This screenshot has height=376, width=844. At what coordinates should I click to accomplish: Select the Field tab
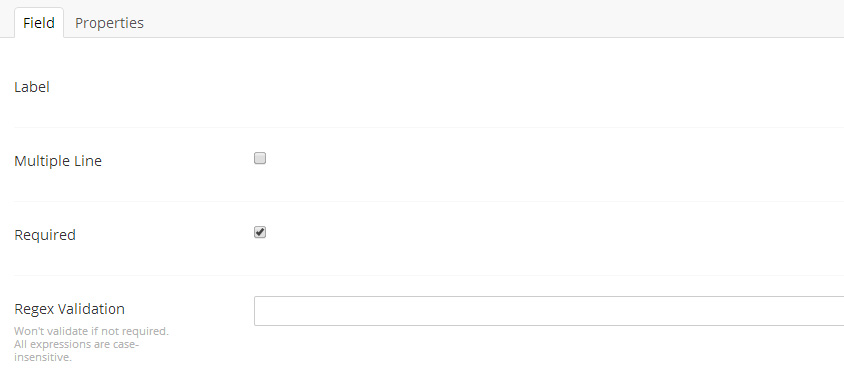tap(39, 23)
